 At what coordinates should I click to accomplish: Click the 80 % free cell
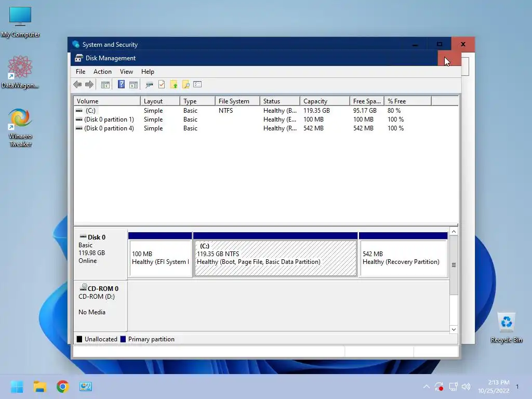(x=394, y=111)
